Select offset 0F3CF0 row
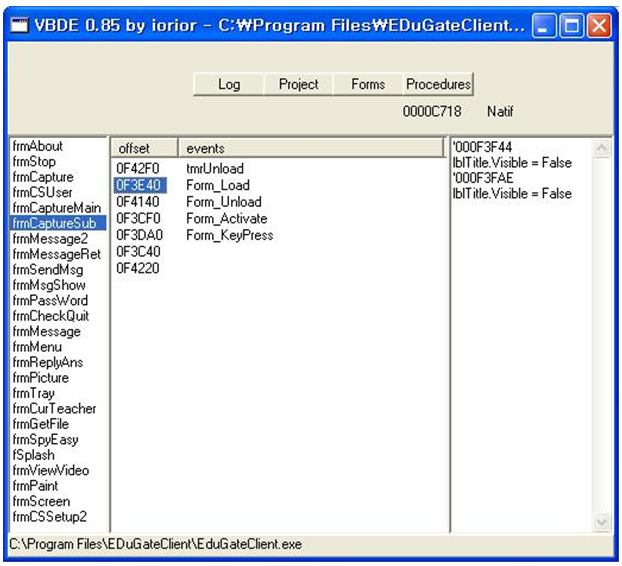The height and width of the screenshot is (566, 622). 138,219
